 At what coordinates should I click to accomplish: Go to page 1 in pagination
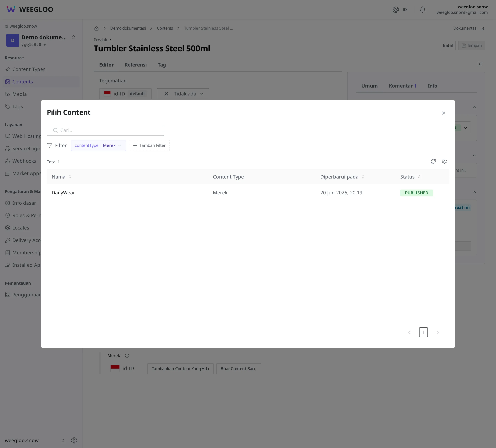[423, 332]
